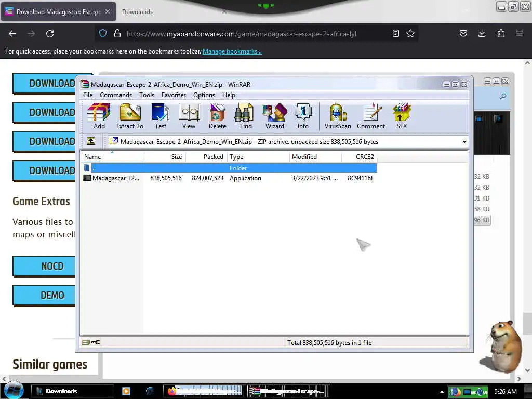
Task: Switch to the Downloads browser tab
Action: (137, 12)
